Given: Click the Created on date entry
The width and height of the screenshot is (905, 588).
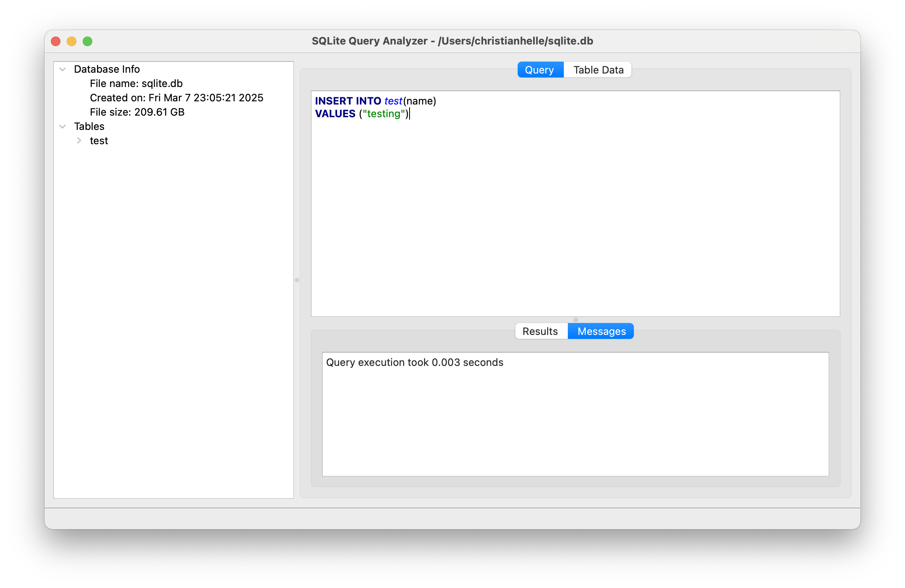Looking at the screenshot, I should (177, 98).
